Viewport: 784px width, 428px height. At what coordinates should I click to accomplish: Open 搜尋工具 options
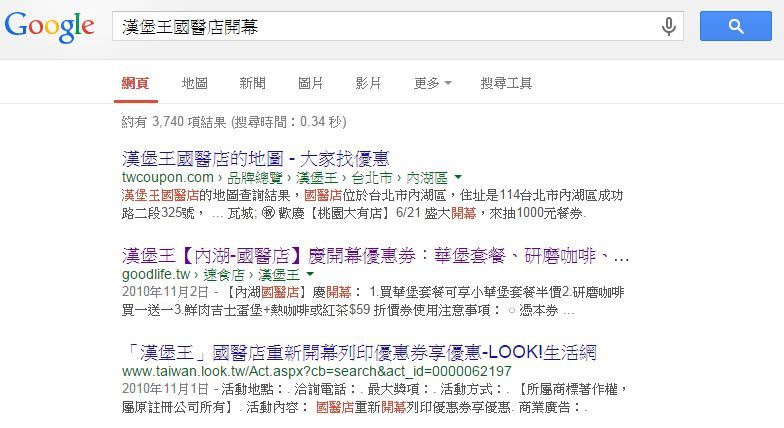click(506, 83)
